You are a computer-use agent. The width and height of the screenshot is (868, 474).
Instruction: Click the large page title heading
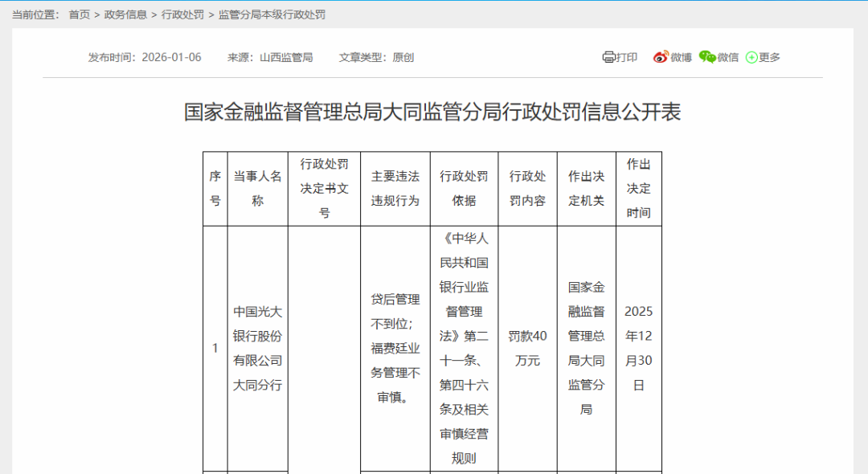(x=432, y=112)
